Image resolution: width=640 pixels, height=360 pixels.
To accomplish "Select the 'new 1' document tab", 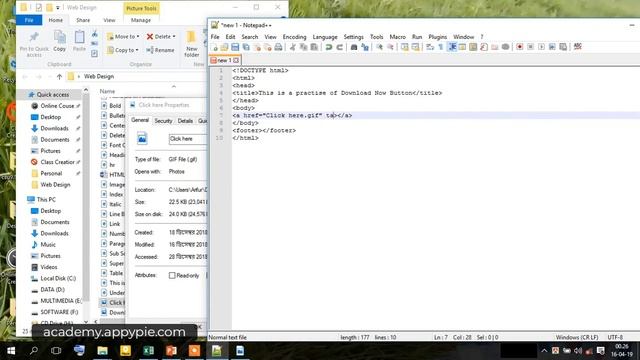I will coord(224,60).
